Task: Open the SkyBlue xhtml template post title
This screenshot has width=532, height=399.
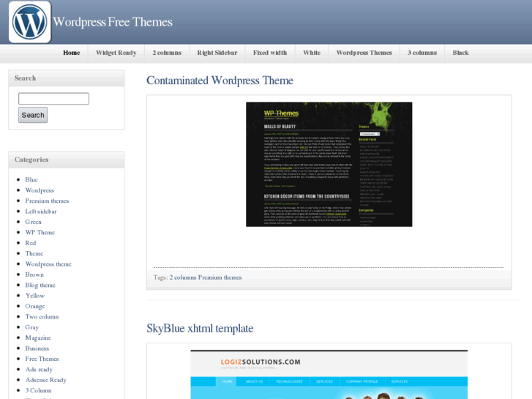Action: pos(200,329)
